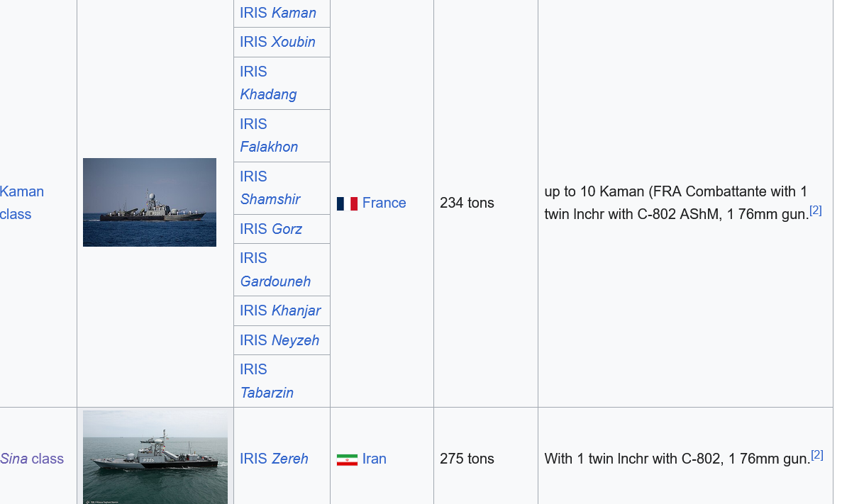Follow the IRIS Khadang link
The width and height of the screenshot is (842, 504).
tap(268, 83)
